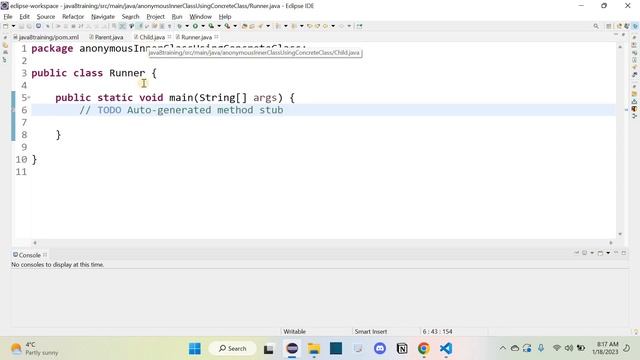640x360 pixels.
Task: Maximize the Console view
Action: pyautogui.click(x=624, y=253)
